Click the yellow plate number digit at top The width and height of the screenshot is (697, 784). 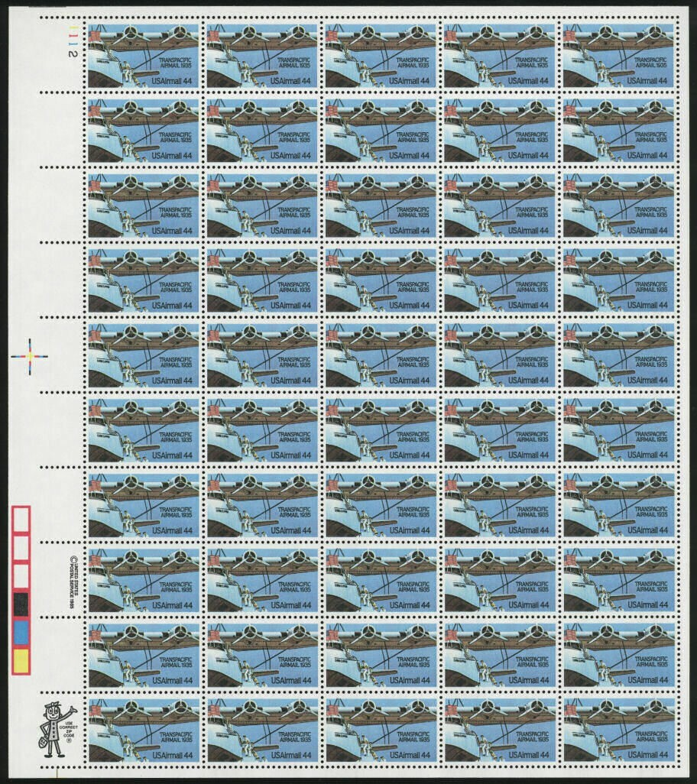click(x=74, y=27)
